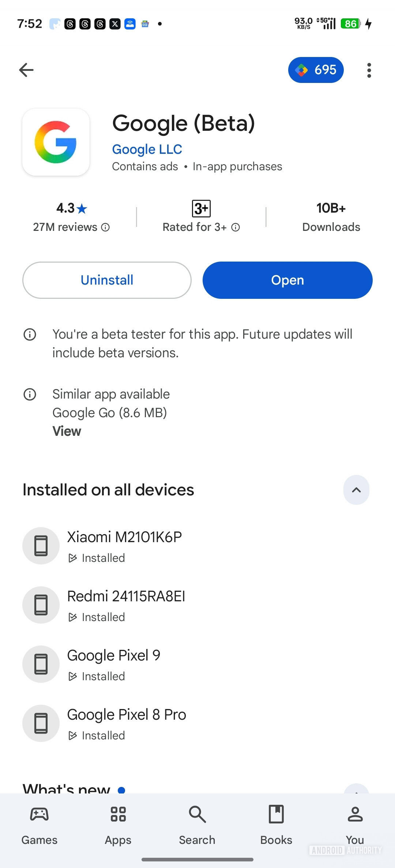Tap the beta tester info circle icon
The height and width of the screenshot is (868, 395).
(30, 334)
